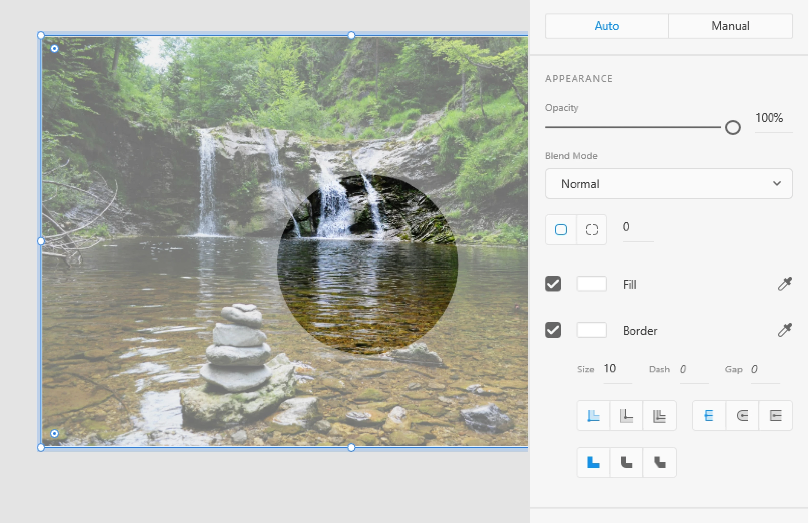Select the round join icon
This screenshot has width=812, height=523.
[x=626, y=462]
